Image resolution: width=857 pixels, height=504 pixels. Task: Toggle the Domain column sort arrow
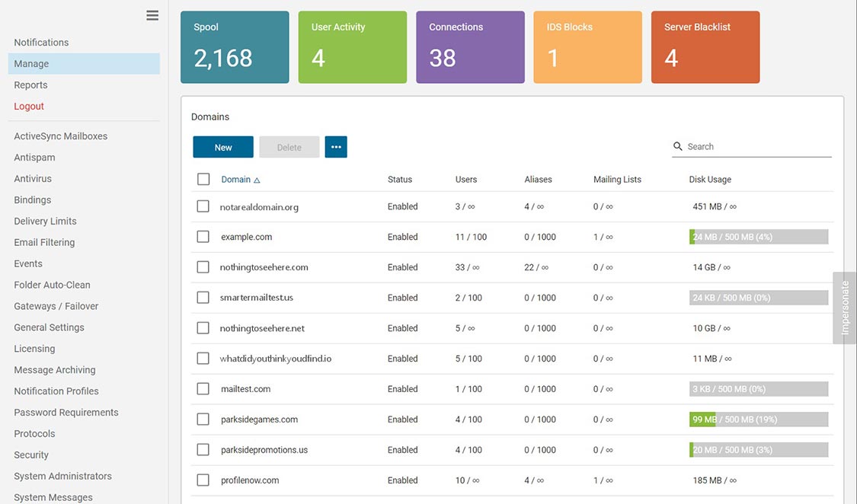coord(257,180)
